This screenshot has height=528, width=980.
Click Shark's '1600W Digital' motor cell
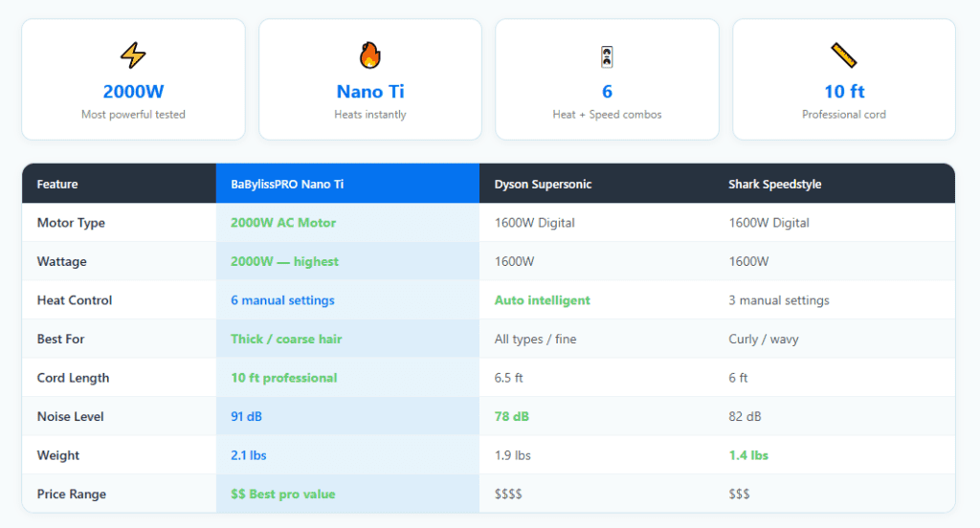[768, 223]
